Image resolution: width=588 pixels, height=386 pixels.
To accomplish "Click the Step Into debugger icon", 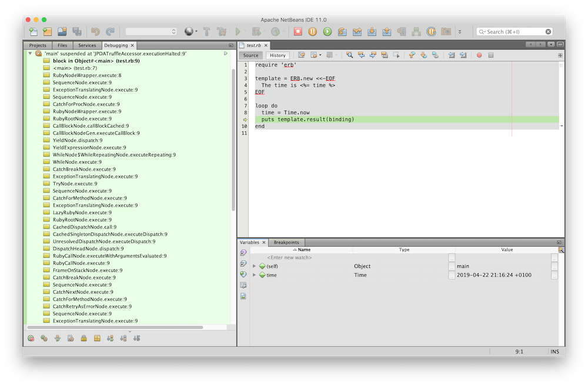I will [x=372, y=32].
